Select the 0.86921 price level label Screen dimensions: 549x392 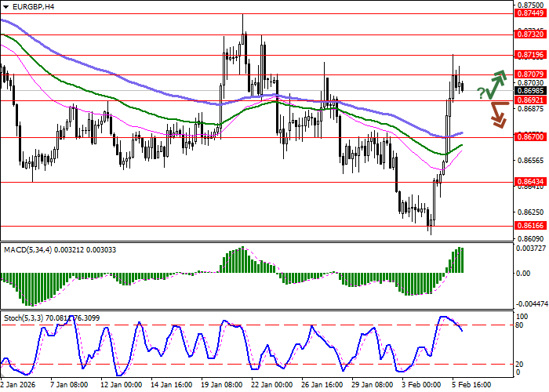pos(530,100)
